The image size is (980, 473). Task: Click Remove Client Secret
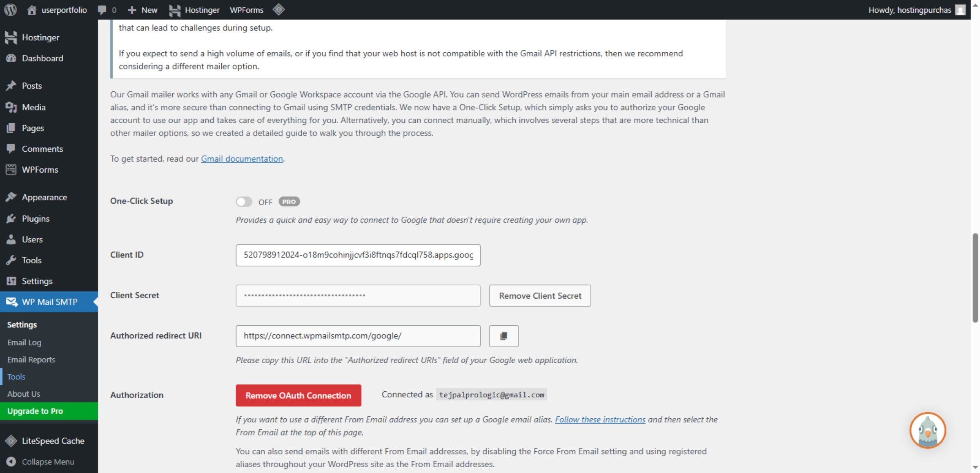(x=540, y=295)
